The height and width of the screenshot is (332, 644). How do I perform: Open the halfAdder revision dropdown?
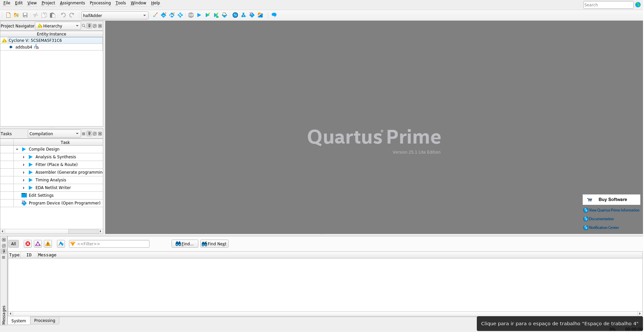pos(115,15)
